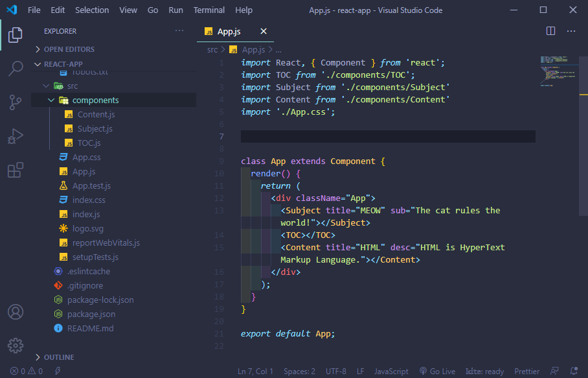Change LF end of line sequence
This screenshot has height=378, width=588.
[x=360, y=372]
